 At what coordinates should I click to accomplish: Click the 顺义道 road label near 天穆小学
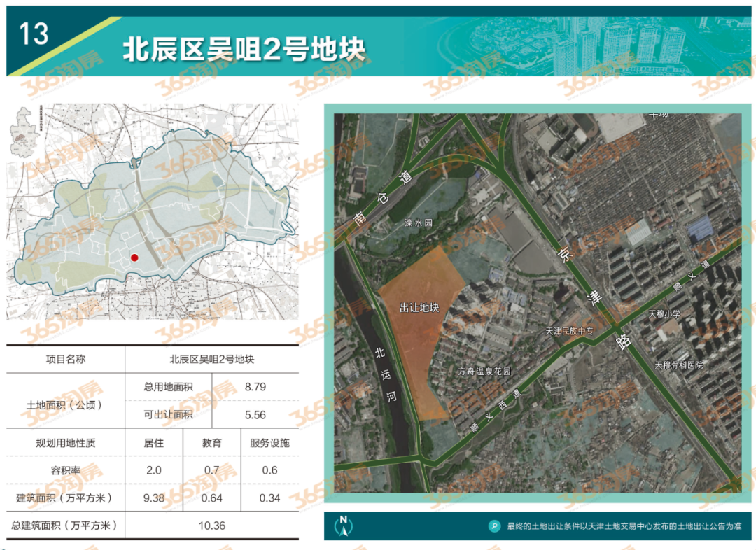(x=692, y=276)
